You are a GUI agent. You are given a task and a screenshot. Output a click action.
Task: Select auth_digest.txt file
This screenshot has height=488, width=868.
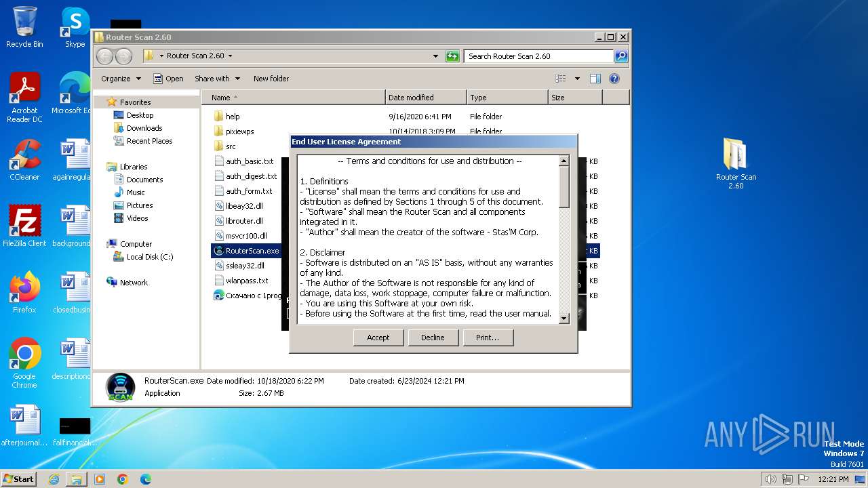point(251,176)
